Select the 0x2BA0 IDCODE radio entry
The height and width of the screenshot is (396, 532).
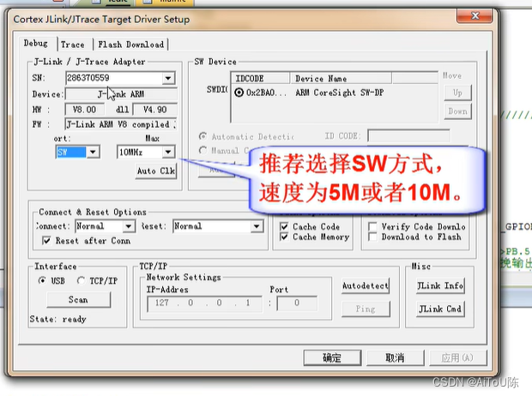point(239,93)
